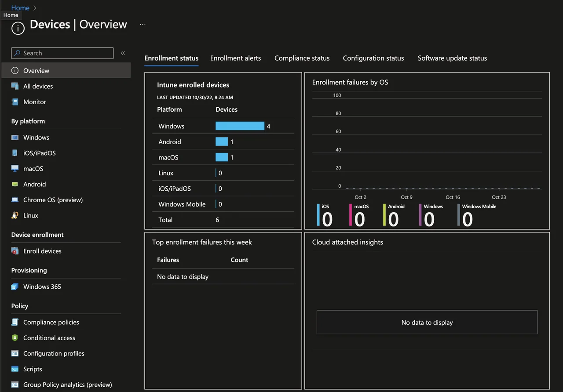Viewport: 563px width, 392px height.
Task: Click Top enrollment failures this week heading
Action: [x=202, y=242]
